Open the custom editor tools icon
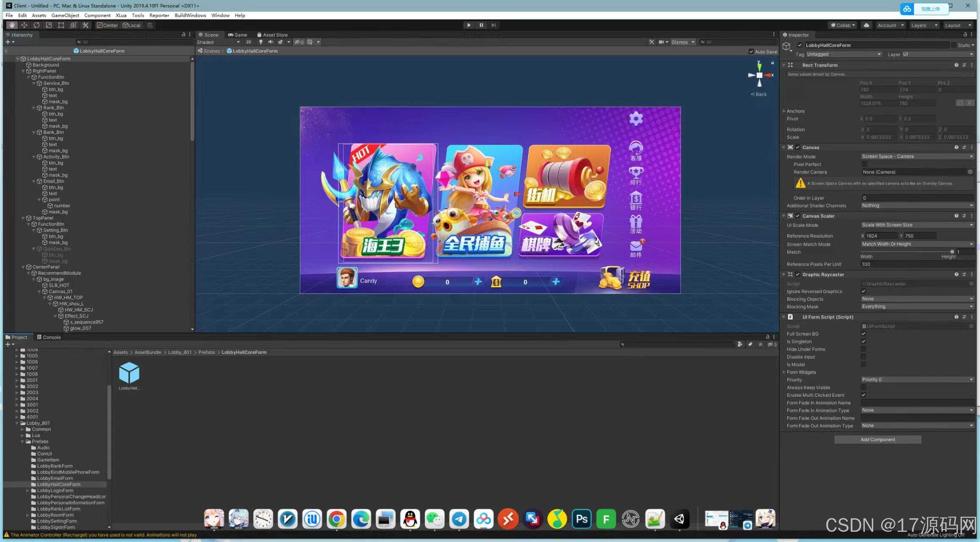This screenshot has width=980, height=542. coord(86,25)
